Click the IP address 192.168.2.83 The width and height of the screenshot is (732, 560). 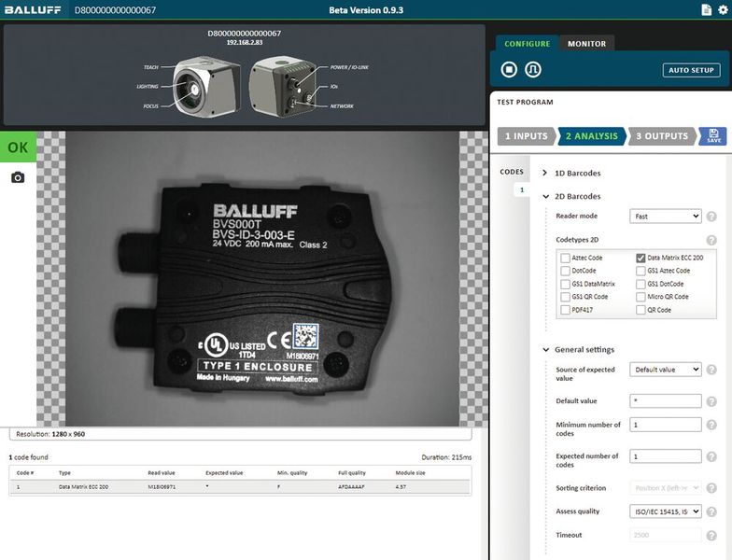[245, 43]
